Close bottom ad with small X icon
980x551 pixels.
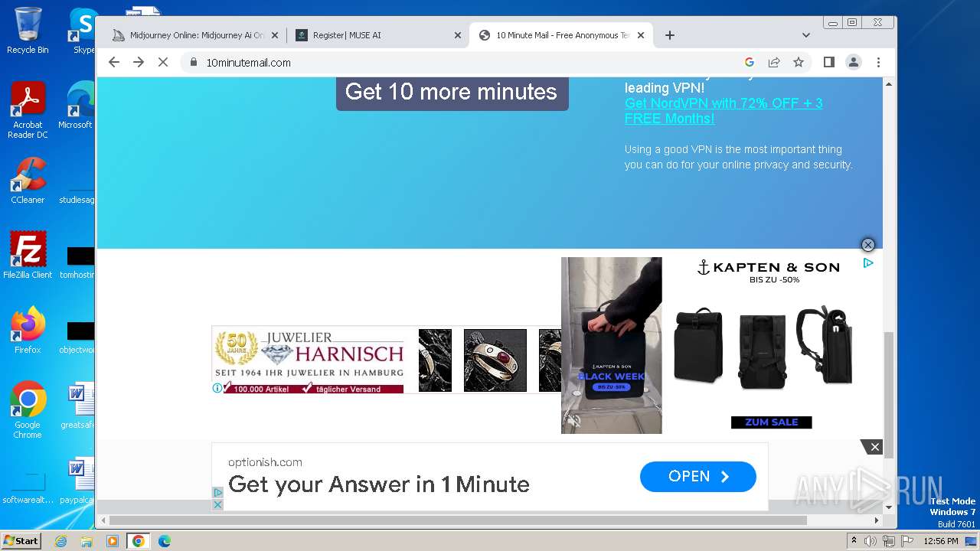217,505
